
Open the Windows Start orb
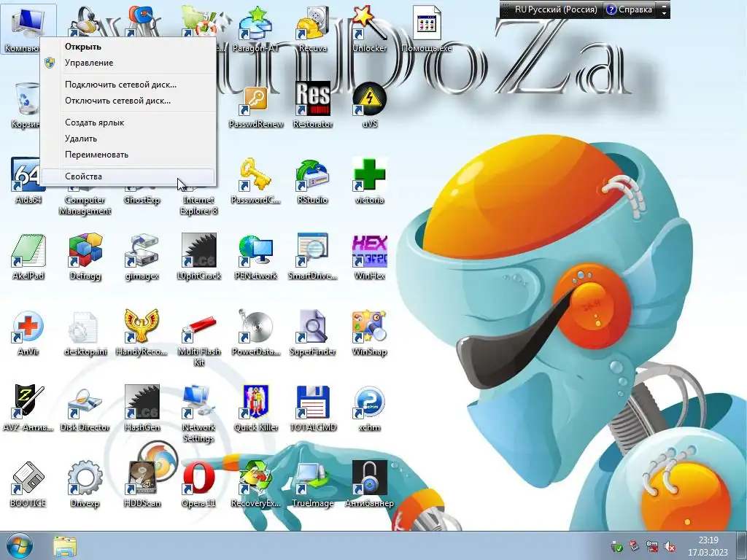[x=20, y=546]
